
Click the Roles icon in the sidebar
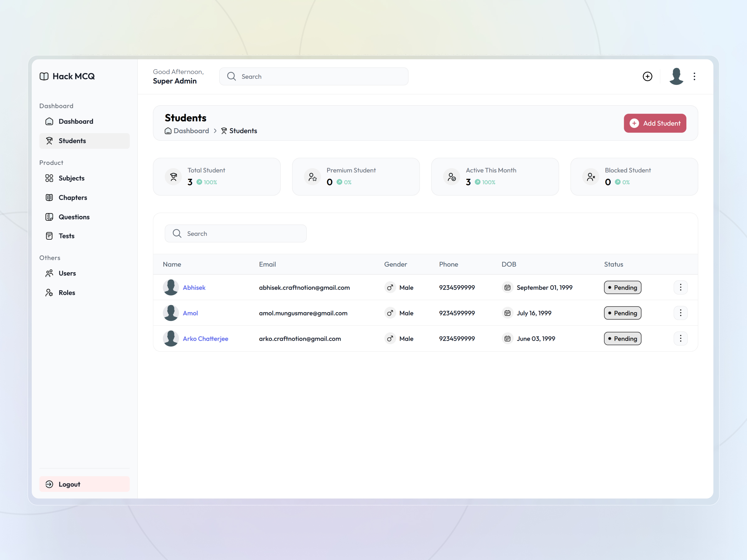click(49, 292)
